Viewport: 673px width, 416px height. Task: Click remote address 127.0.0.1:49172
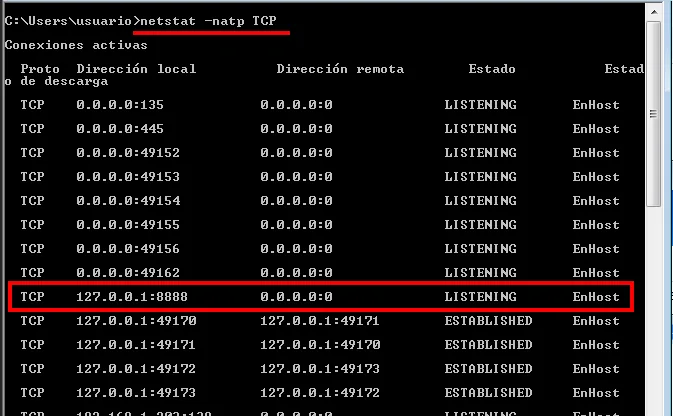pos(320,393)
